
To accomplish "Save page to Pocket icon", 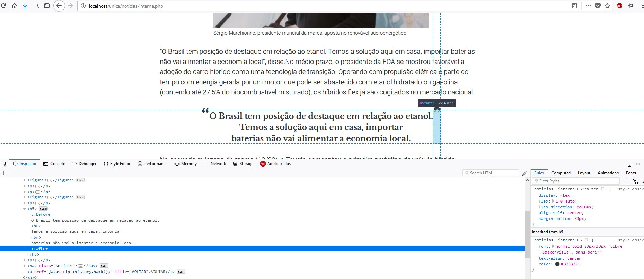I will point(598,6).
